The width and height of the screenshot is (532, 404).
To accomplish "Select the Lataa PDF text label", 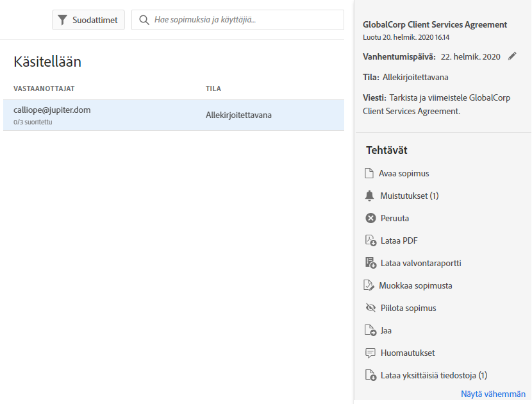I will tap(399, 240).
